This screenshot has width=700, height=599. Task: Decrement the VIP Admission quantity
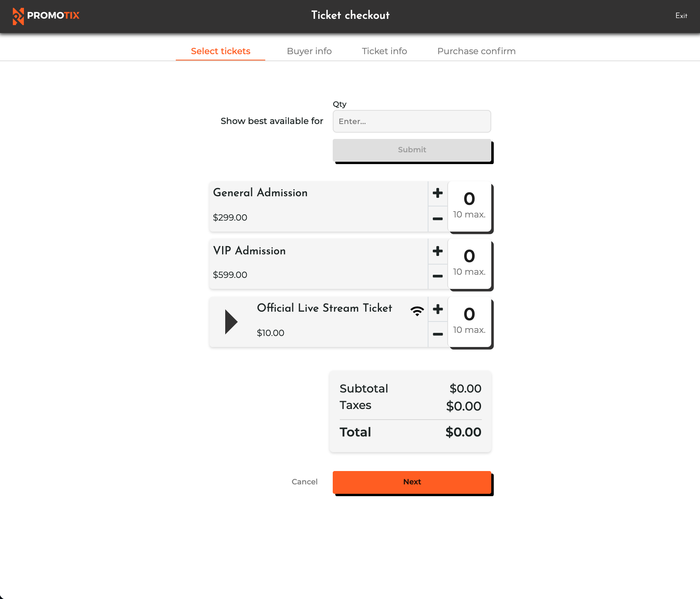click(437, 276)
